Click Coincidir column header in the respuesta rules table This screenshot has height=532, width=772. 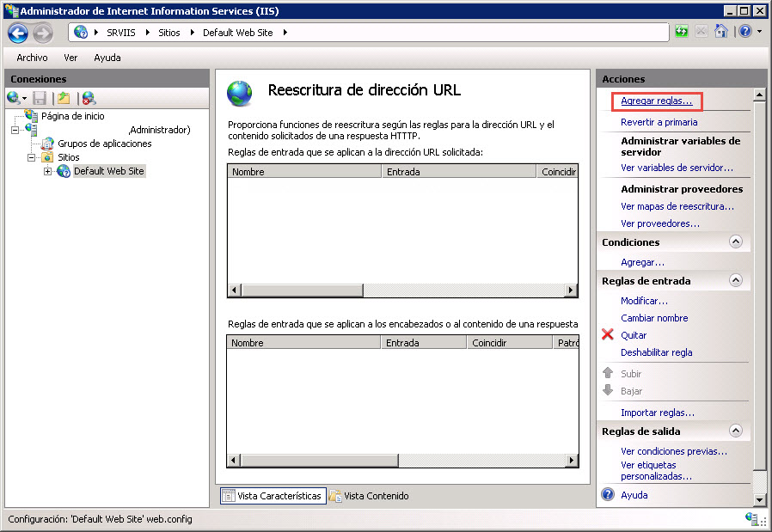[509, 343]
